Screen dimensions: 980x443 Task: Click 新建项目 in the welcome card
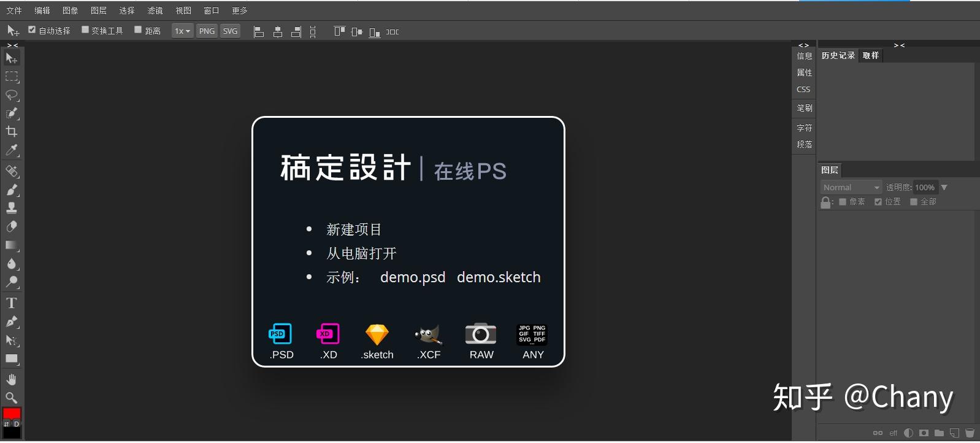(354, 229)
